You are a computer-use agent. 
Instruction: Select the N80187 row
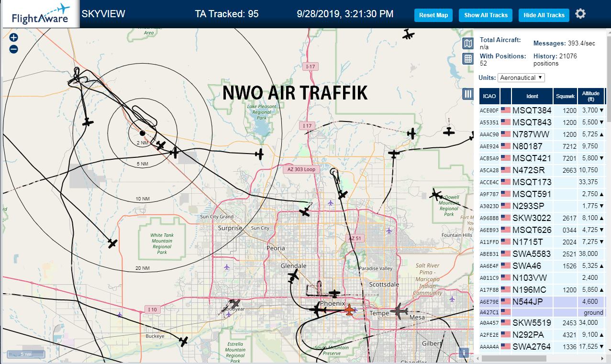543,146
